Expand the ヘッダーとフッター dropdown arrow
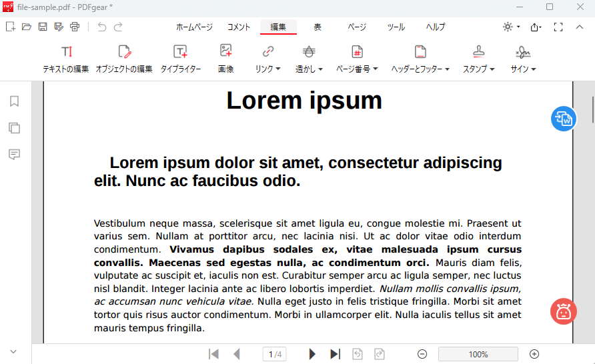The width and height of the screenshot is (595, 364). click(447, 69)
